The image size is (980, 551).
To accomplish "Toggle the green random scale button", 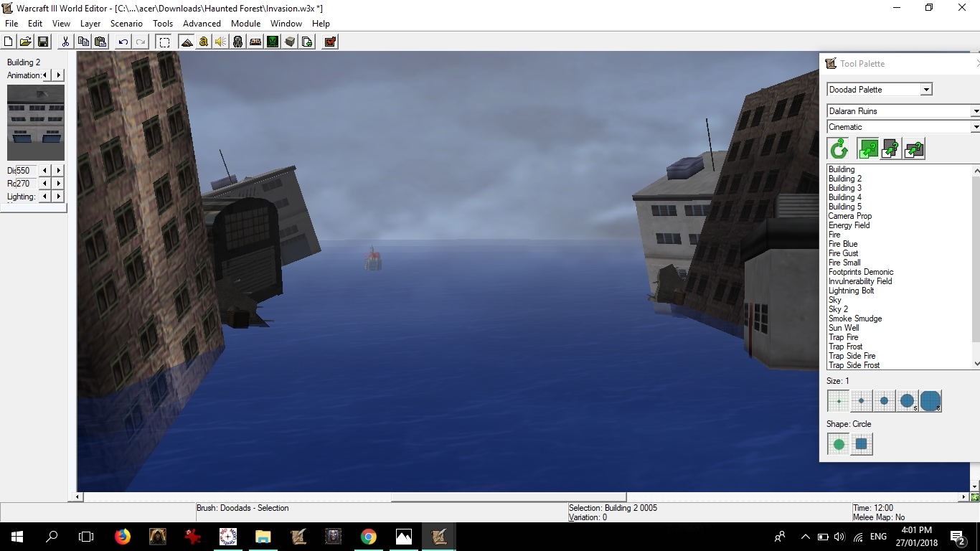I will coord(868,149).
